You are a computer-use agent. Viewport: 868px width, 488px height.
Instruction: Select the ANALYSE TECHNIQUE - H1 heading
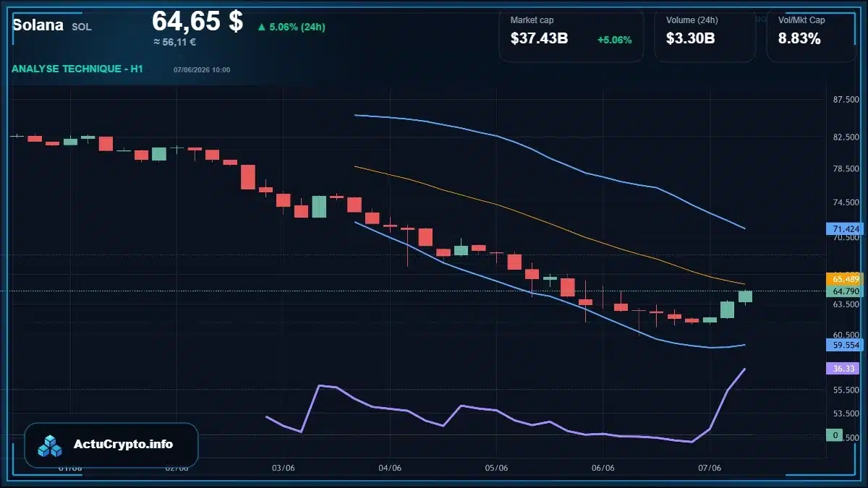click(77, 69)
